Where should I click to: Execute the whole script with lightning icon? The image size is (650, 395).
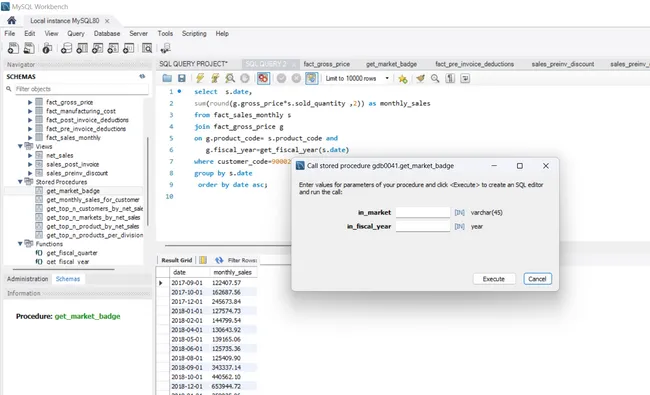200,78
